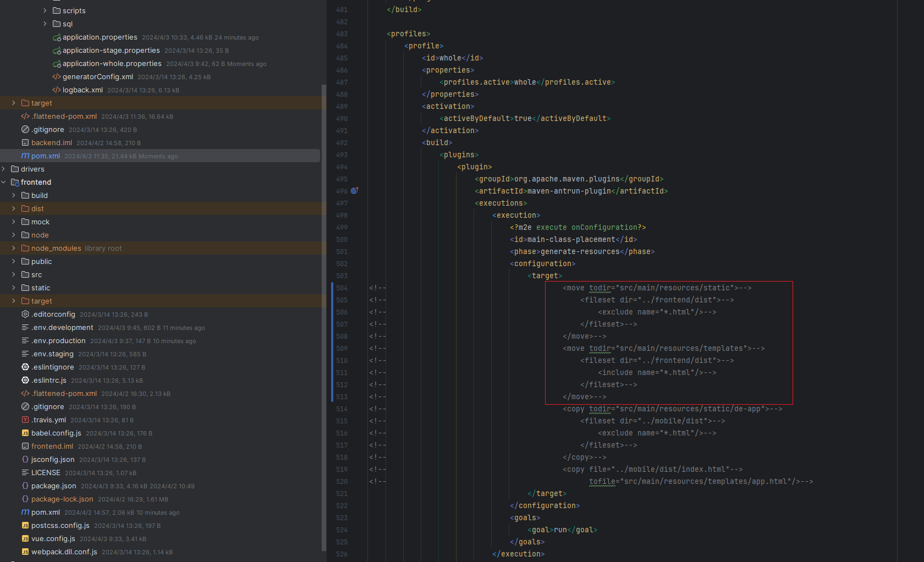The width and height of the screenshot is (924, 562).
Task: Expand the src folder chevron
Action: 14,274
